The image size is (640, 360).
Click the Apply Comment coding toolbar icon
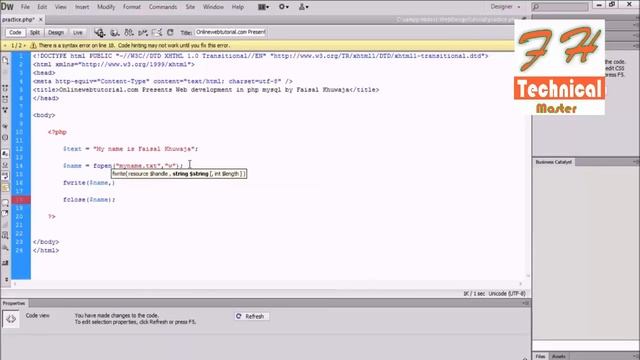point(5,202)
